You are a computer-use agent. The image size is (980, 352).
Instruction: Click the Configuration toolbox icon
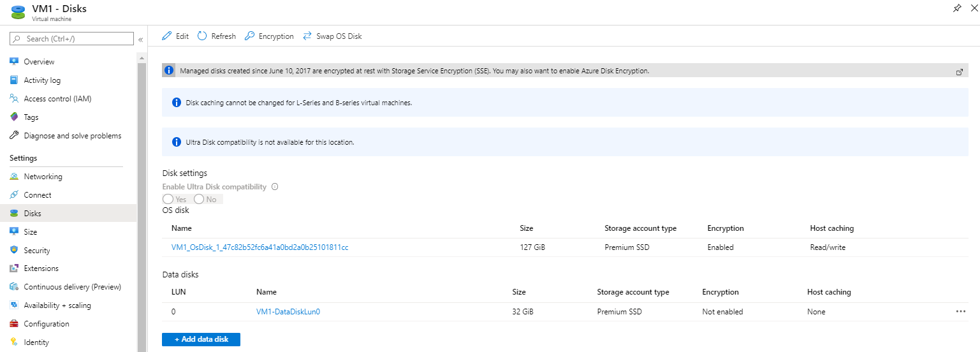14,324
